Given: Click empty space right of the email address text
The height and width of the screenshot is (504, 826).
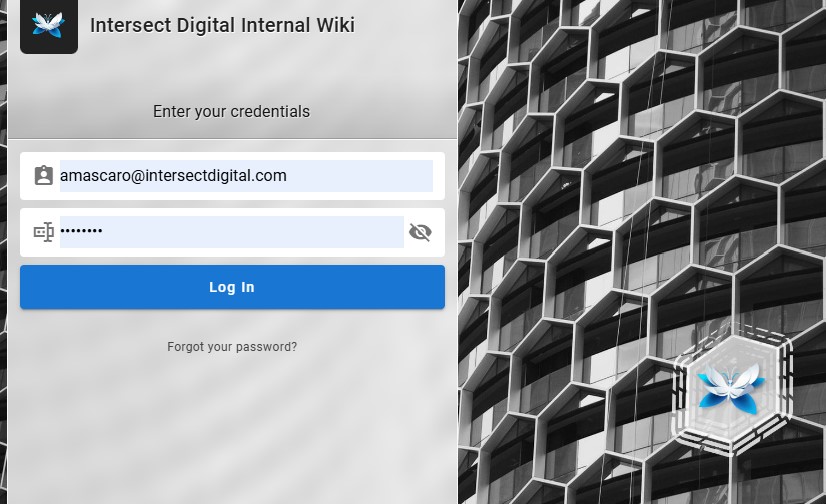Looking at the screenshot, I should (x=360, y=176).
